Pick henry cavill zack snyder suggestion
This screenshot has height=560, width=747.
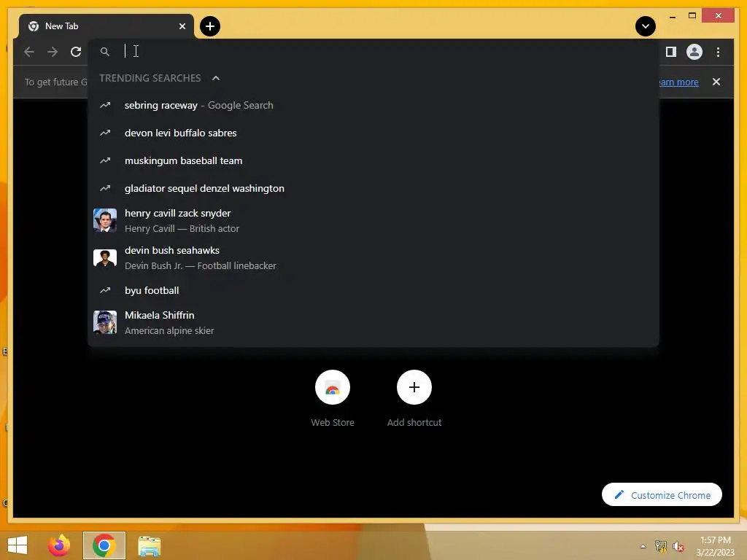(x=373, y=220)
